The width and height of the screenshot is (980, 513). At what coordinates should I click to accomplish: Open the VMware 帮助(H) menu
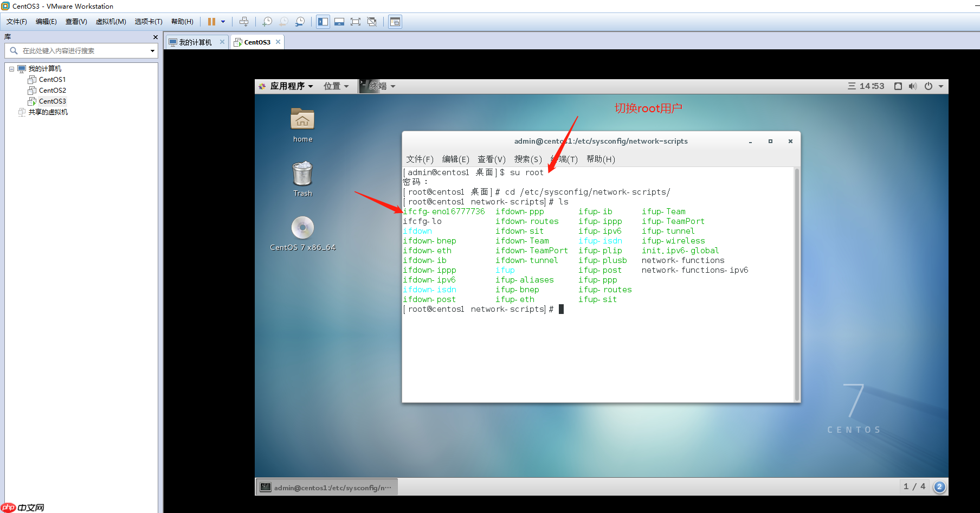182,22
